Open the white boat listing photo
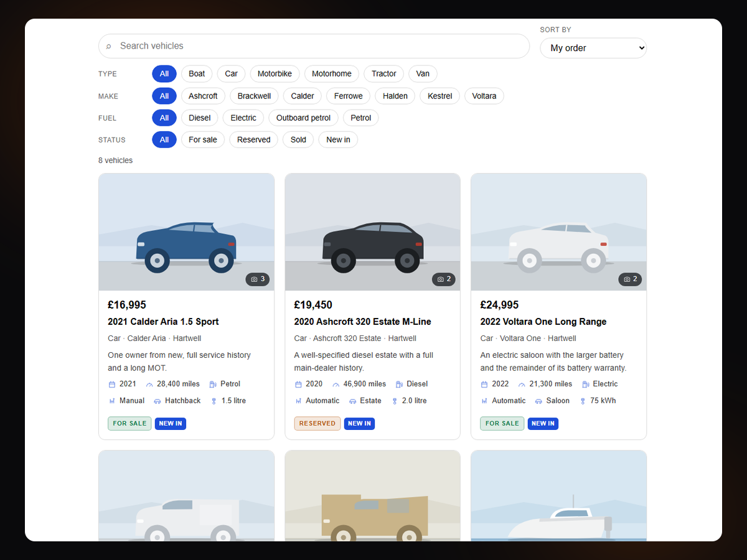The height and width of the screenshot is (560, 747). click(x=558, y=496)
